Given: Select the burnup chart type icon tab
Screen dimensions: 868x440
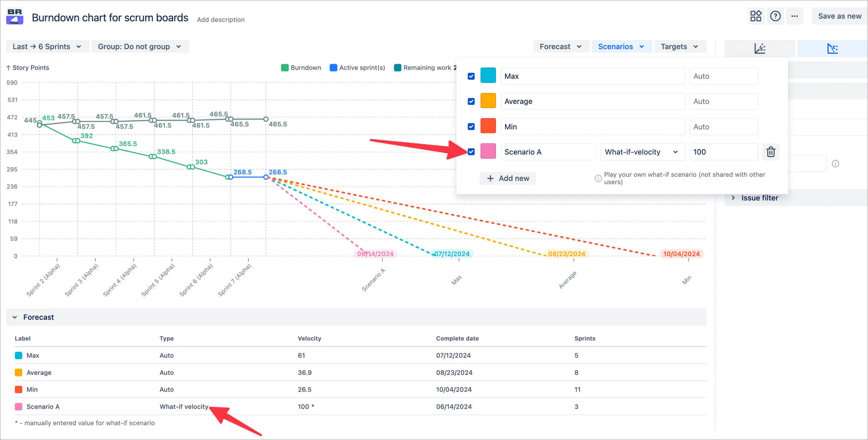Looking at the screenshot, I should click(760, 48).
